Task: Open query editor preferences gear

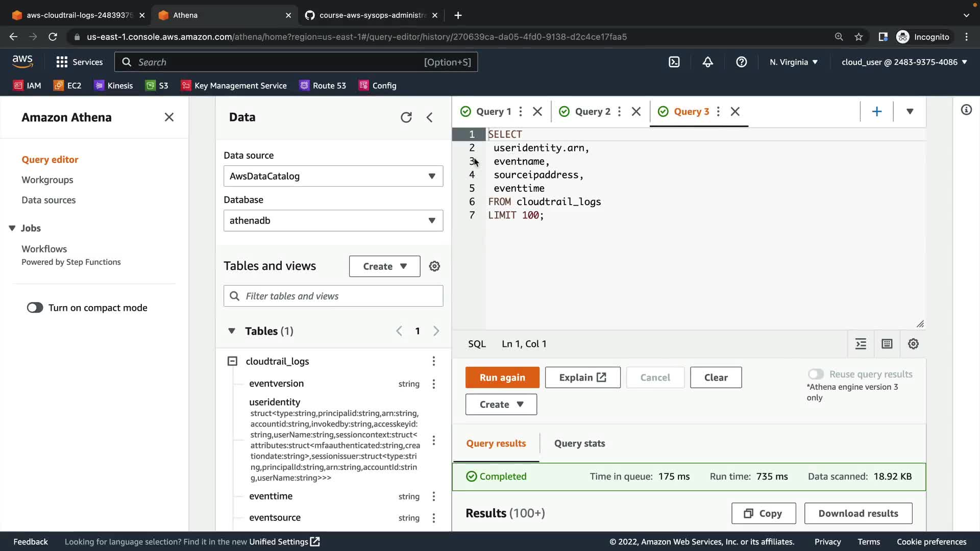Action: pyautogui.click(x=913, y=344)
